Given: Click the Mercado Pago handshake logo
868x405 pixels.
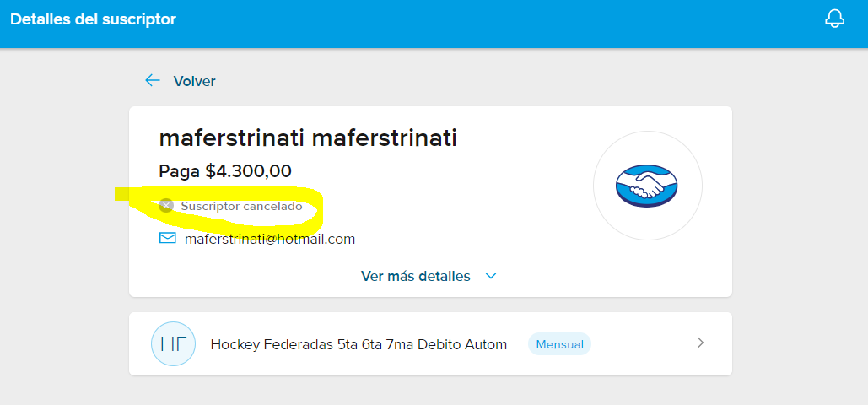Looking at the screenshot, I should (x=647, y=186).
